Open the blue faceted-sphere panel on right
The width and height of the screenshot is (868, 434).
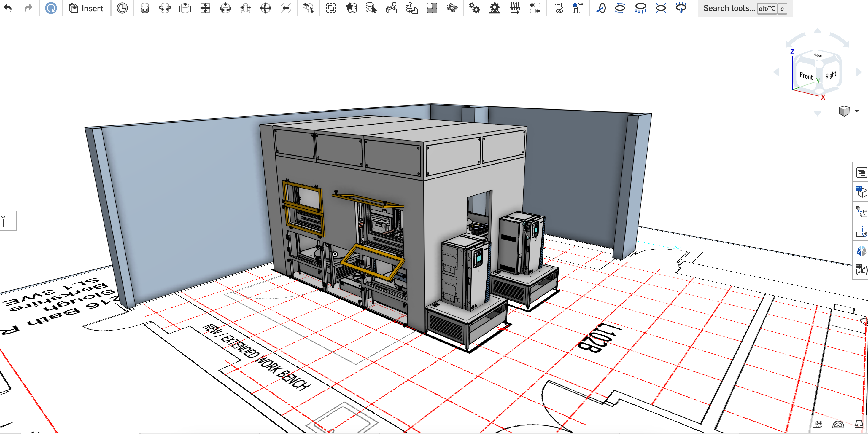coord(861,250)
